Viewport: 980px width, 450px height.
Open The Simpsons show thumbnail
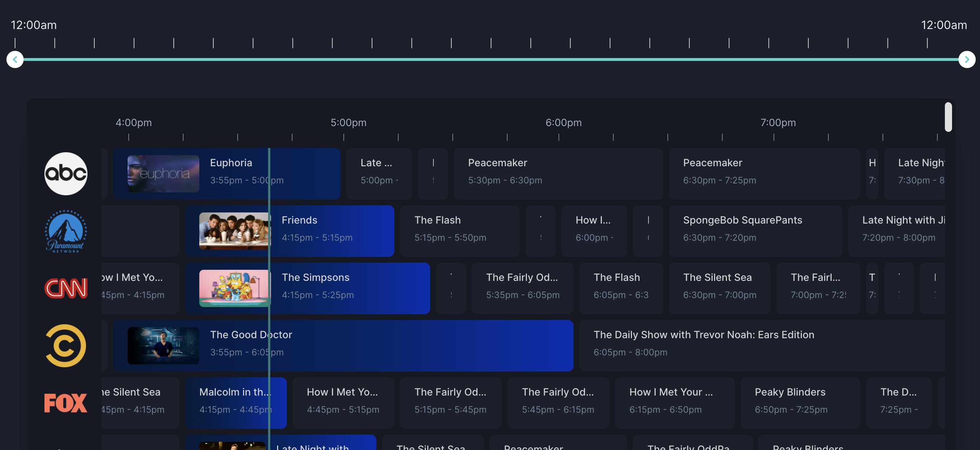[235, 288]
